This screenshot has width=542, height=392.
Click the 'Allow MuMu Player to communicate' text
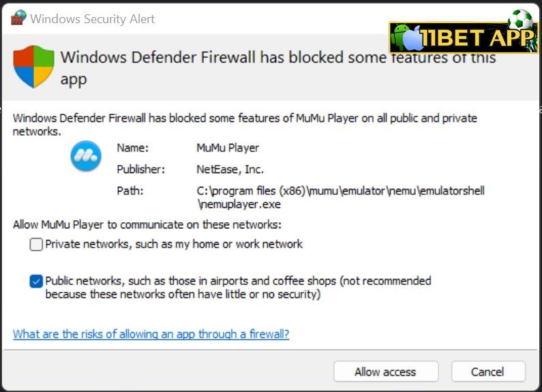coord(147,225)
